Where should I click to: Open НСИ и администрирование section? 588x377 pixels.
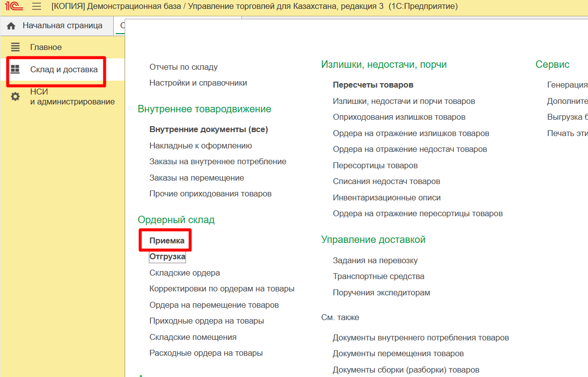[x=72, y=96]
